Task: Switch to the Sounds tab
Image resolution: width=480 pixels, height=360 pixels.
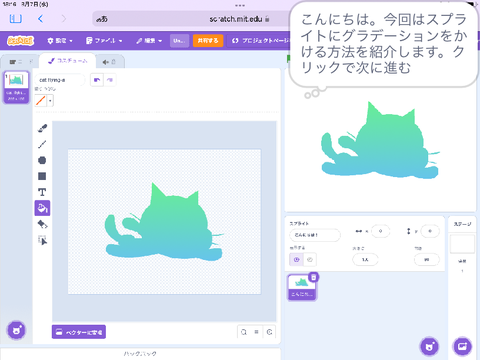Action: point(110,62)
